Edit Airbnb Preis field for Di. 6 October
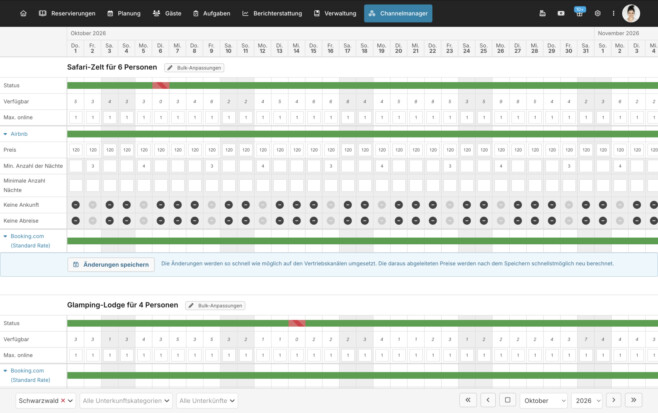This screenshot has height=413, width=658. click(161, 150)
